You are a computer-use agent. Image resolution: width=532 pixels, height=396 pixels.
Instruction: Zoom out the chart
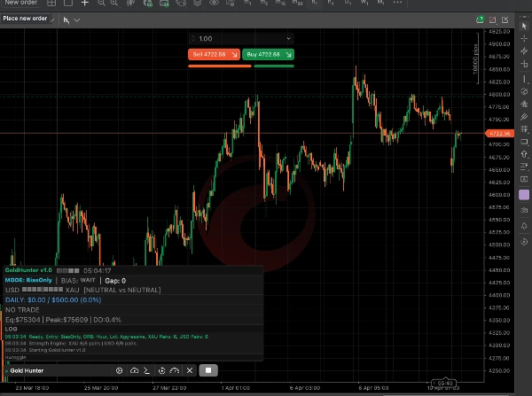click(101, 3)
